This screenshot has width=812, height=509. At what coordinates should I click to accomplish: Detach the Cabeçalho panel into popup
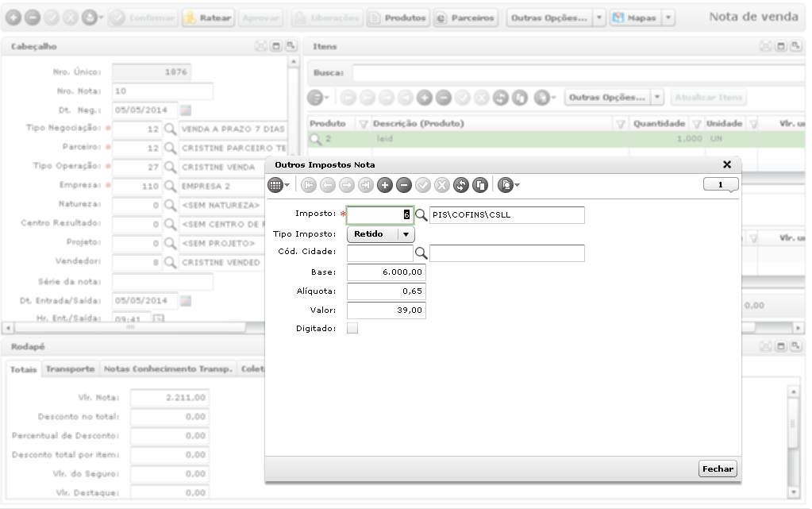291,46
